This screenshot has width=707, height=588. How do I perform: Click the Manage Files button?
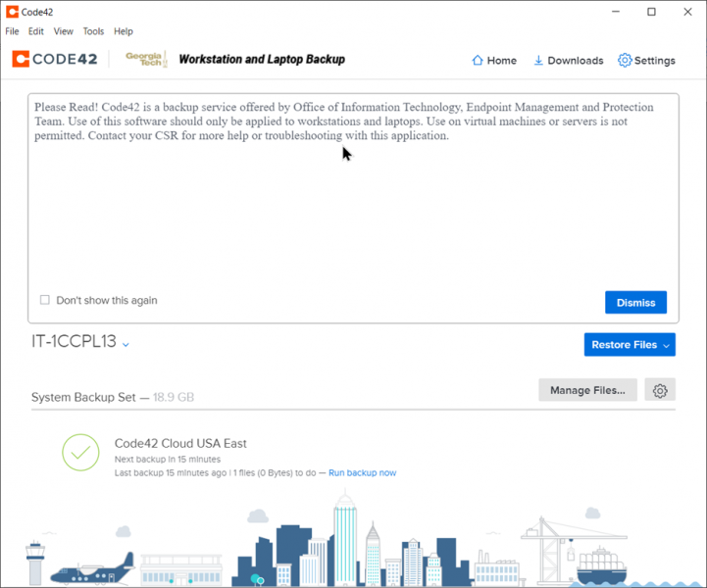pyautogui.click(x=587, y=390)
